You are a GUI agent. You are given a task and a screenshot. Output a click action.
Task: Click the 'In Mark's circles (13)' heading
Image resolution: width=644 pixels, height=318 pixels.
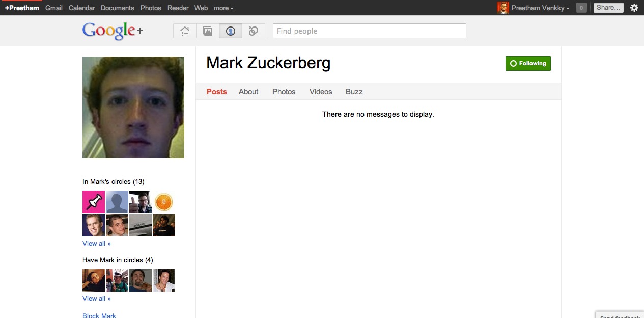114,181
